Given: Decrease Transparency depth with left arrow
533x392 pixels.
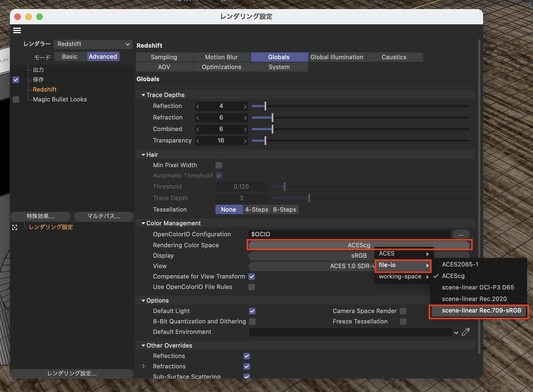Looking at the screenshot, I should [198, 141].
